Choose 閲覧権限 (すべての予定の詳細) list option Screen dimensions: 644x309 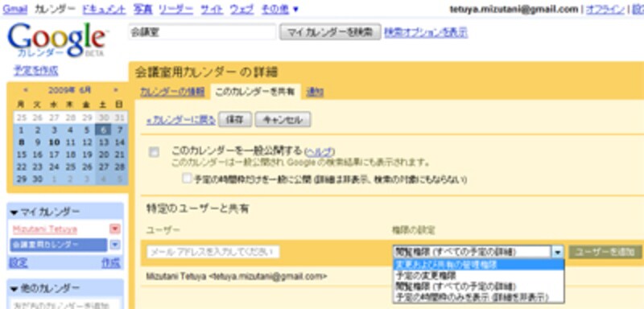(478, 286)
